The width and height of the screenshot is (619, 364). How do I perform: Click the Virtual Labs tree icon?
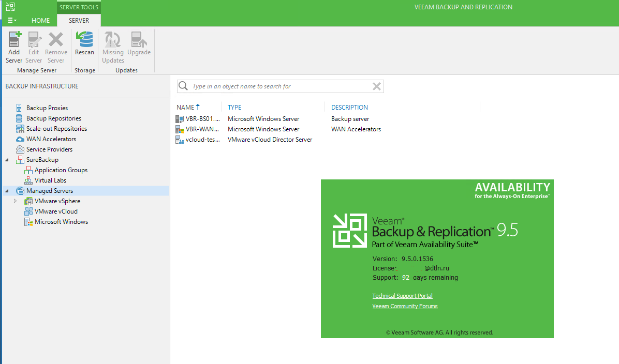tap(28, 180)
